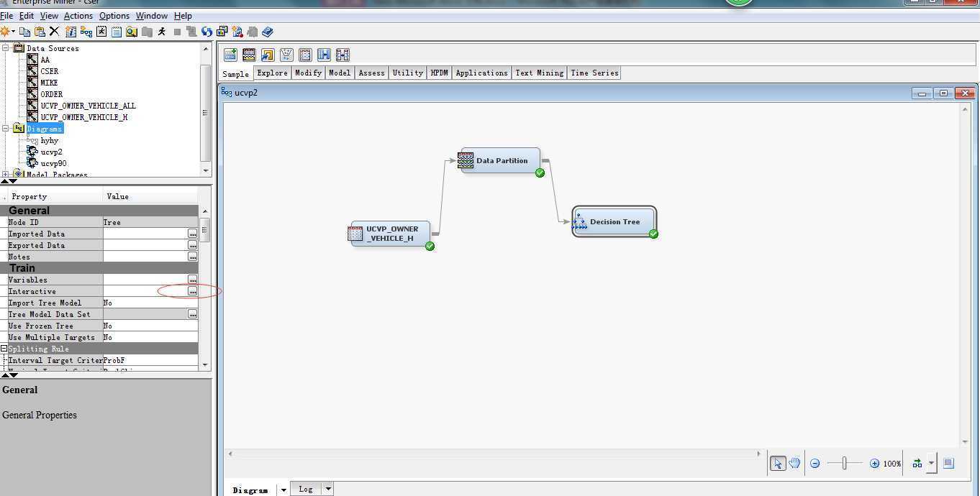Open the File menu
Image resolution: width=980 pixels, height=496 pixels.
click(6, 15)
